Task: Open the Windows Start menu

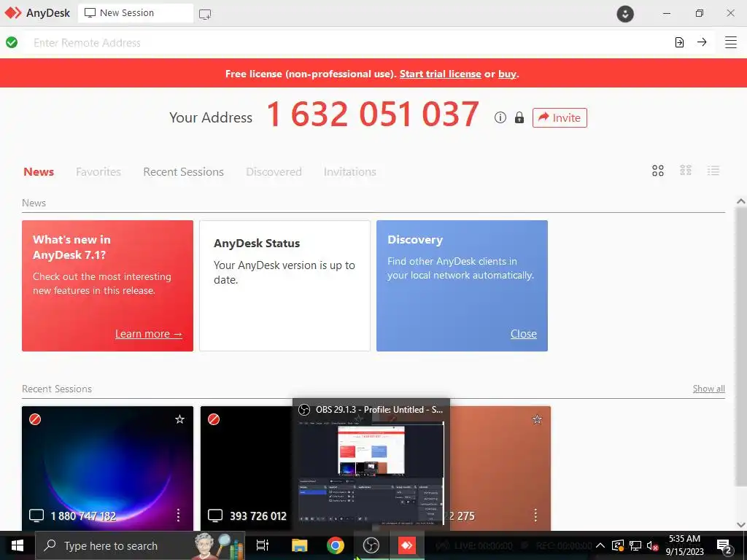Action: click(18, 545)
